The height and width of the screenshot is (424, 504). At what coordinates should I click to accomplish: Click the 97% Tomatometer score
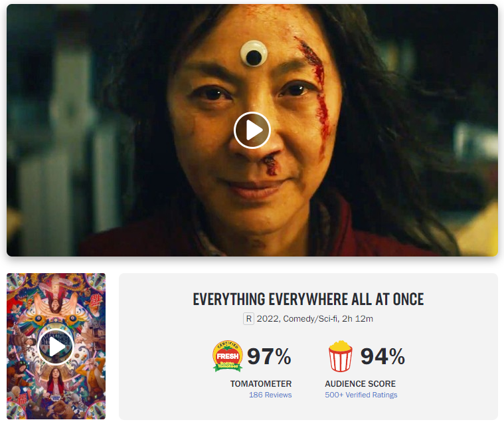(x=269, y=356)
